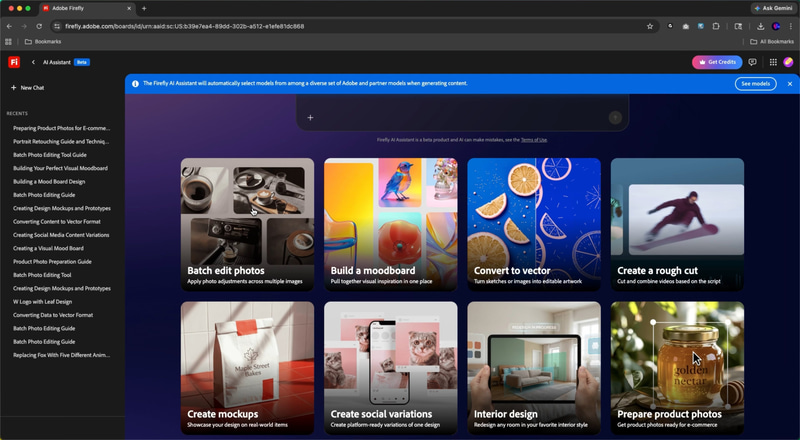This screenshot has width=800, height=440.
Task: Open a new browser tab
Action: pyautogui.click(x=144, y=9)
